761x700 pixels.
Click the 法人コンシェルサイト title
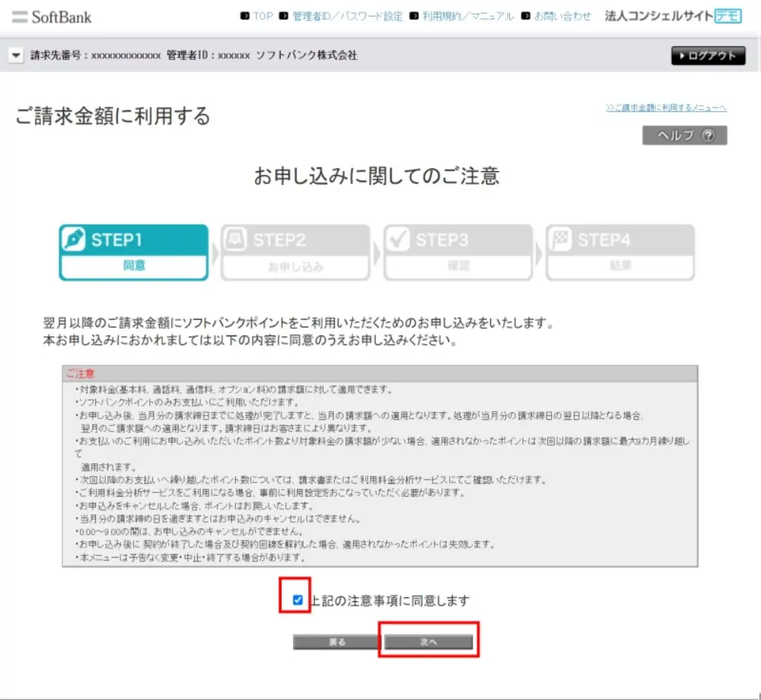pos(659,16)
